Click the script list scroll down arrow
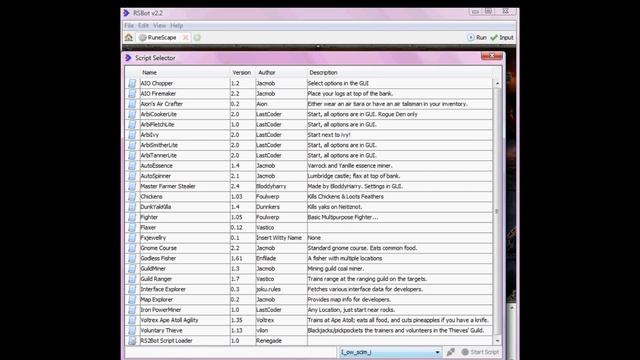Viewport: 640px width, 360px height. (497, 340)
